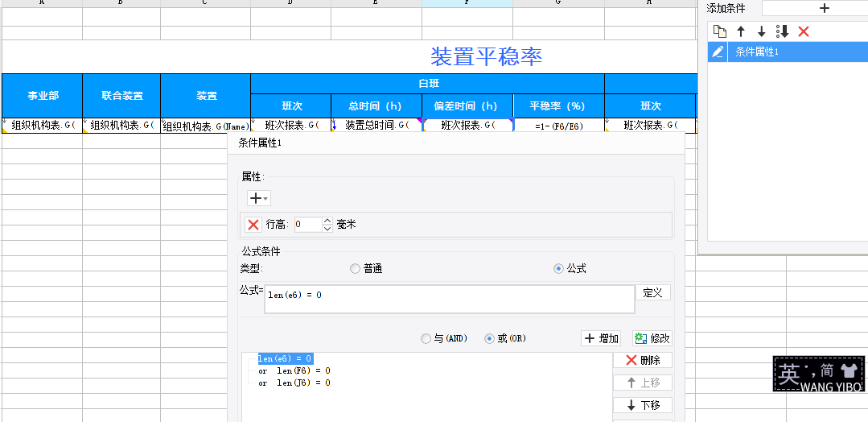Move condition down with the arrow icon
The height and width of the screenshot is (422, 868).
pos(761,31)
